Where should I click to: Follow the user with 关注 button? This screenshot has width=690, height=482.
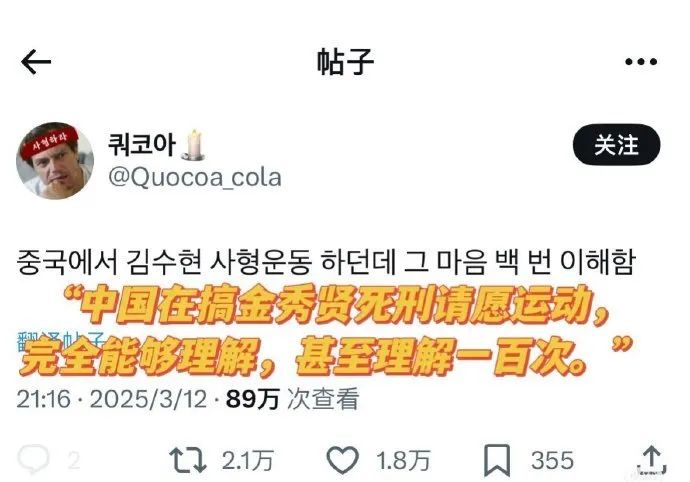point(616,145)
